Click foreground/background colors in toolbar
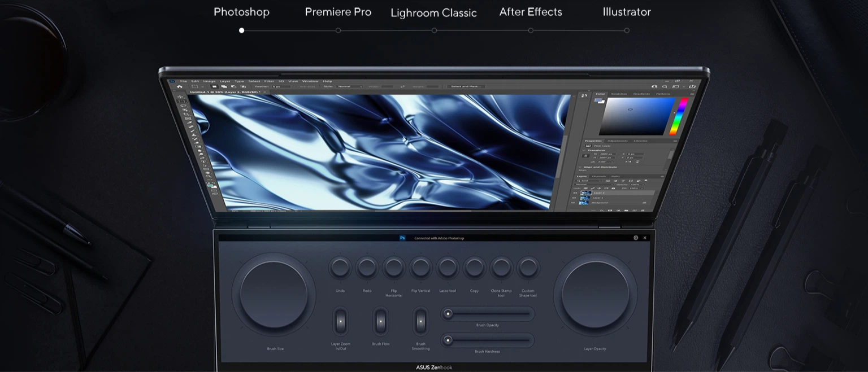This screenshot has width=868, height=372. tap(211, 185)
